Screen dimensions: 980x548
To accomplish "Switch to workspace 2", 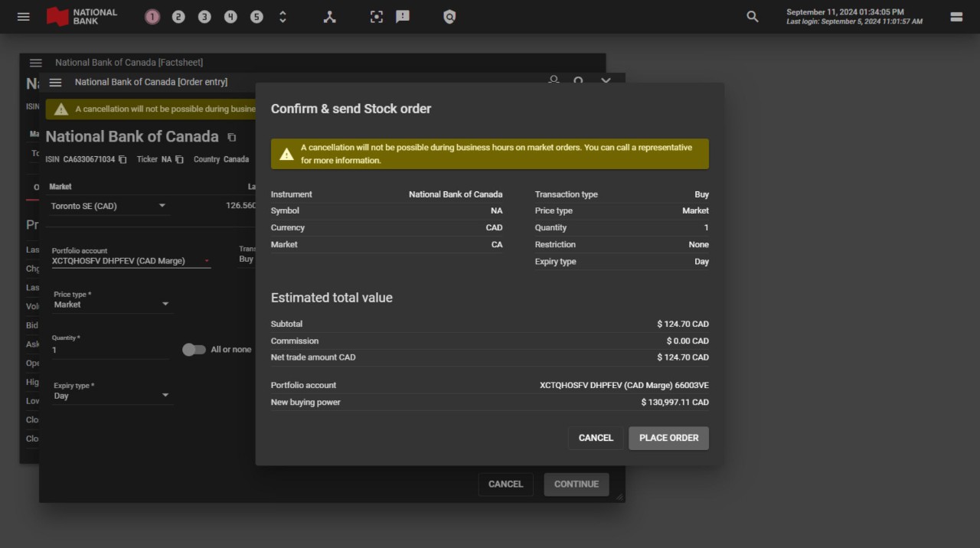I will [178, 17].
